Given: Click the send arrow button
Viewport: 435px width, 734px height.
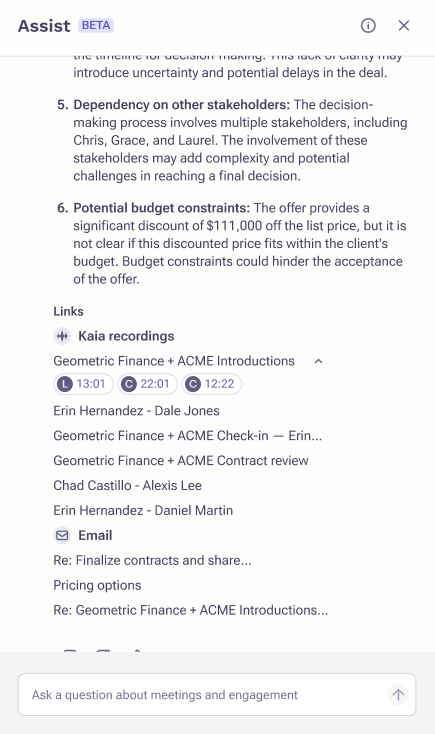Looking at the screenshot, I should [x=398, y=695].
